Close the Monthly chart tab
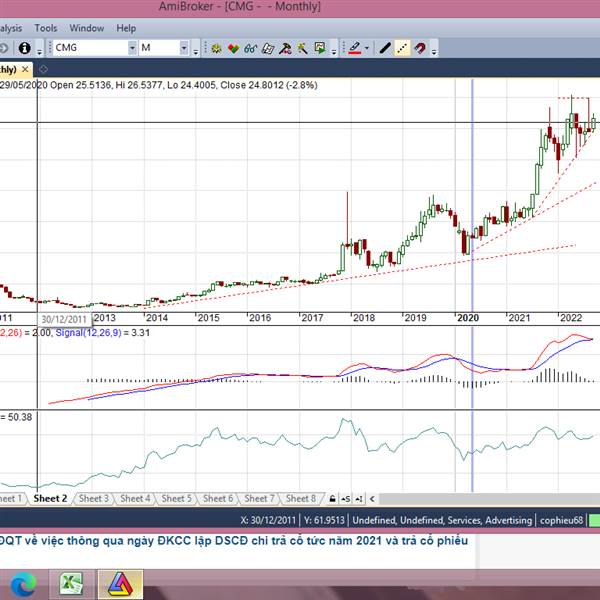 coord(25,70)
